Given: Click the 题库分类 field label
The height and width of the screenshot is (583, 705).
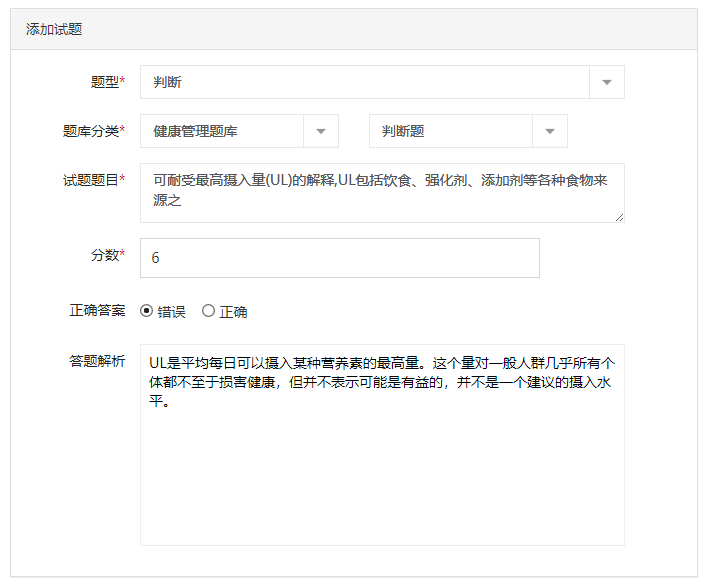Looking at the screenshot, I should point(94,131).
